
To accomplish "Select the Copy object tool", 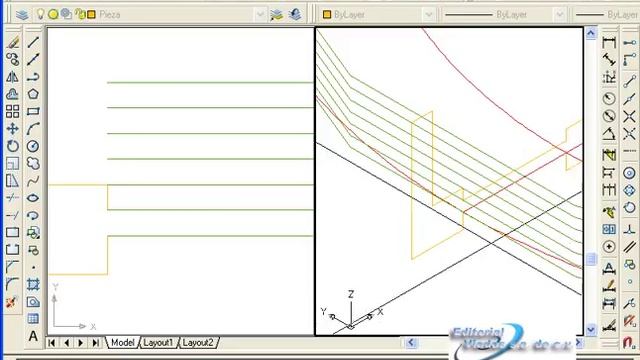I will pos(13,60).
